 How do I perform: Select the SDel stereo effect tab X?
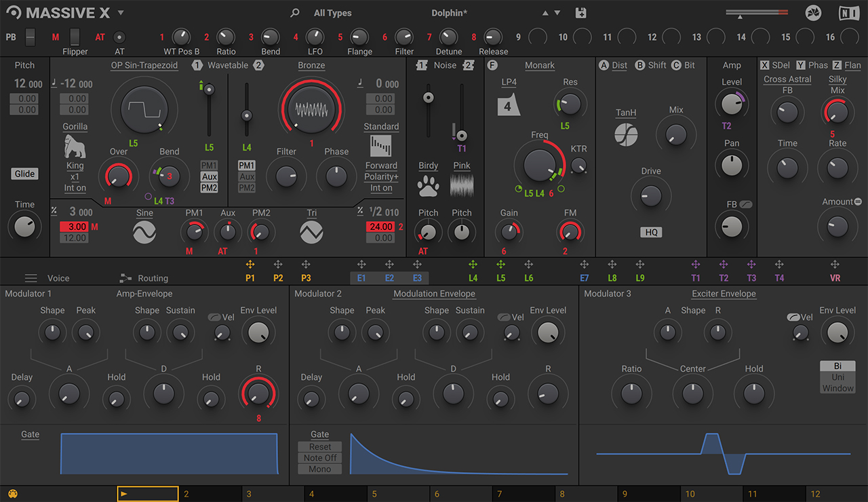775,65
